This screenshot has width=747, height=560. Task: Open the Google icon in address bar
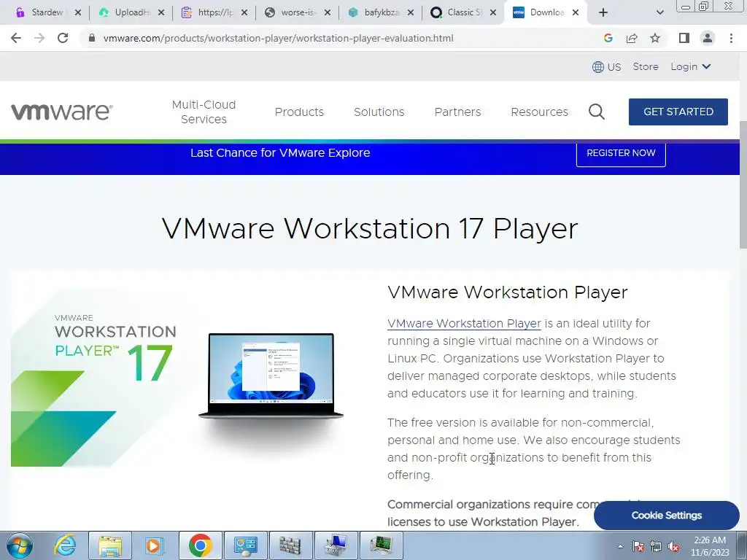608,38
